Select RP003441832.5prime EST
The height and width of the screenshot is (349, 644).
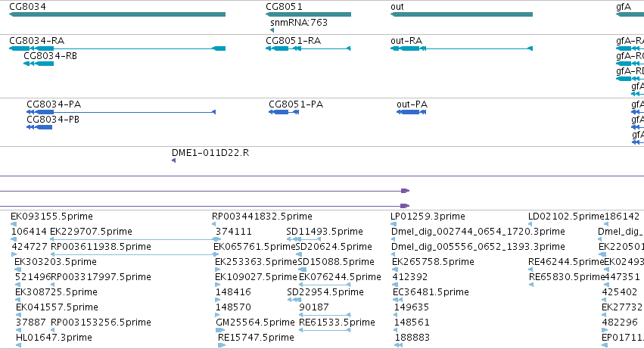tap(213, 224)
